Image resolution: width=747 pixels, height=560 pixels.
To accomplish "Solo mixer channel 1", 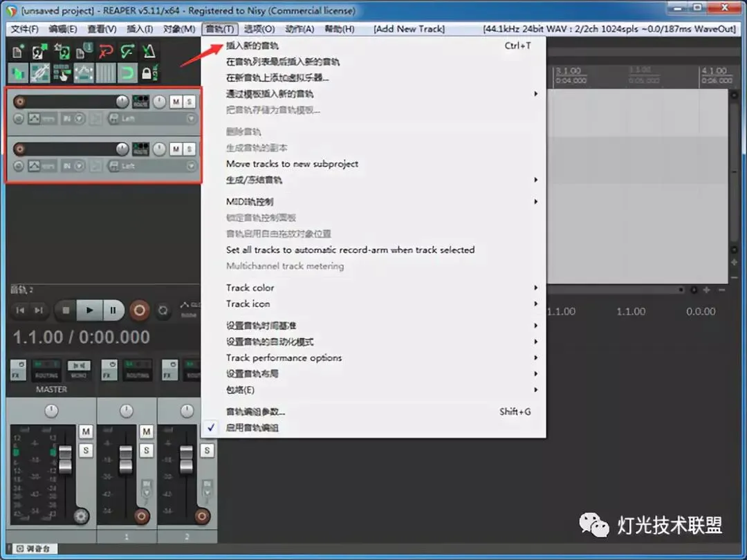I will (x=146, y=450).
